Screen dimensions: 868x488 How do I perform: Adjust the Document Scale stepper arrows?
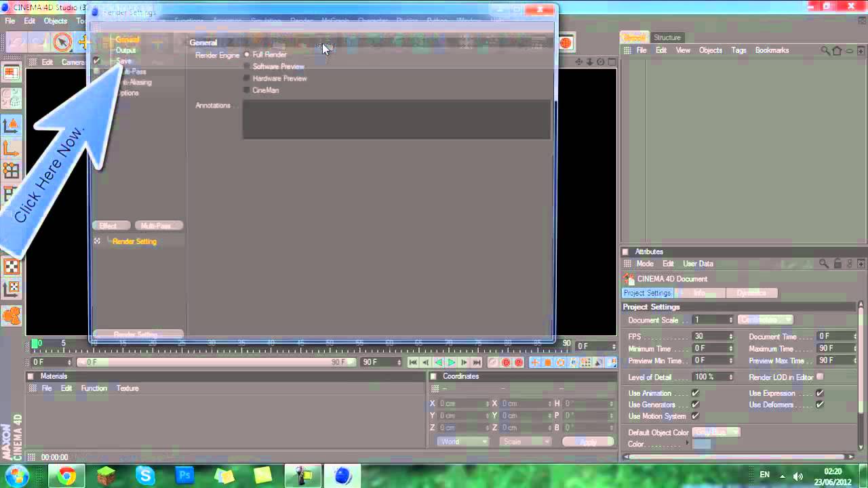tap(730, 320)
